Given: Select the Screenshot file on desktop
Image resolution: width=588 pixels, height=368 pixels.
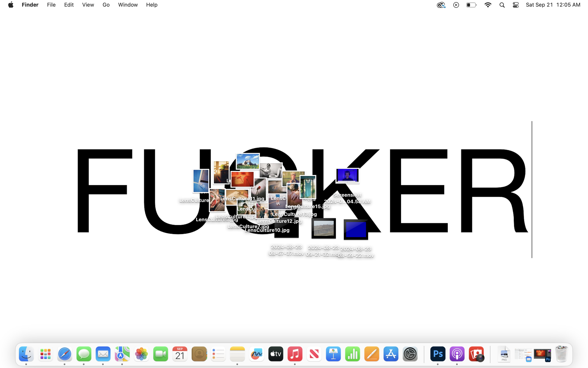Looking at the screenshot, I should pos(347,176).
